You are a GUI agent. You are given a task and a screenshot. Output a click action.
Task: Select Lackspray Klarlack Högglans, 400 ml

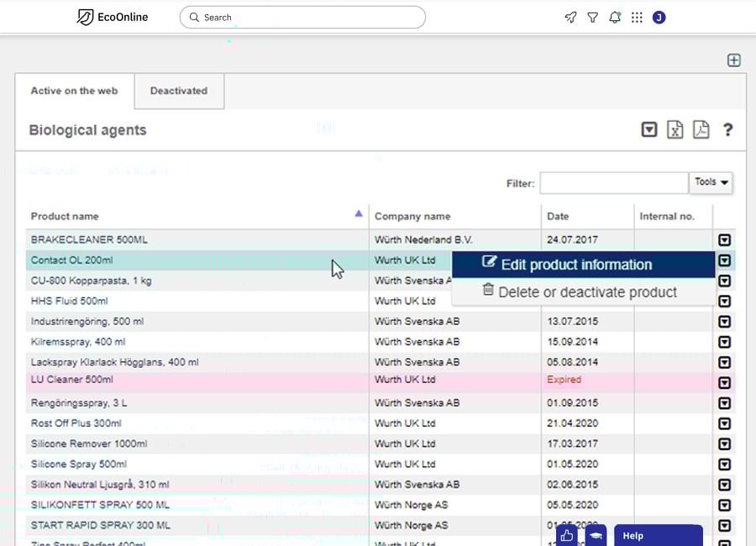point(115,362)
